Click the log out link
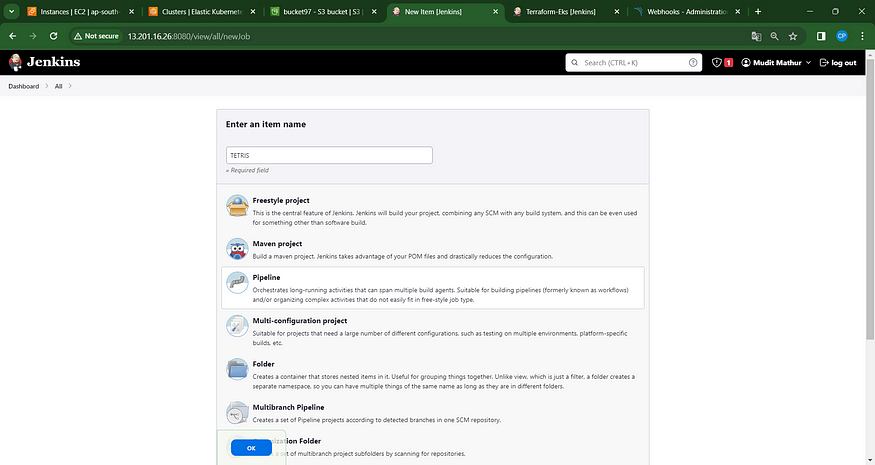Image resolution: width=875 pixels, height=465 pixels. point(838,63)
